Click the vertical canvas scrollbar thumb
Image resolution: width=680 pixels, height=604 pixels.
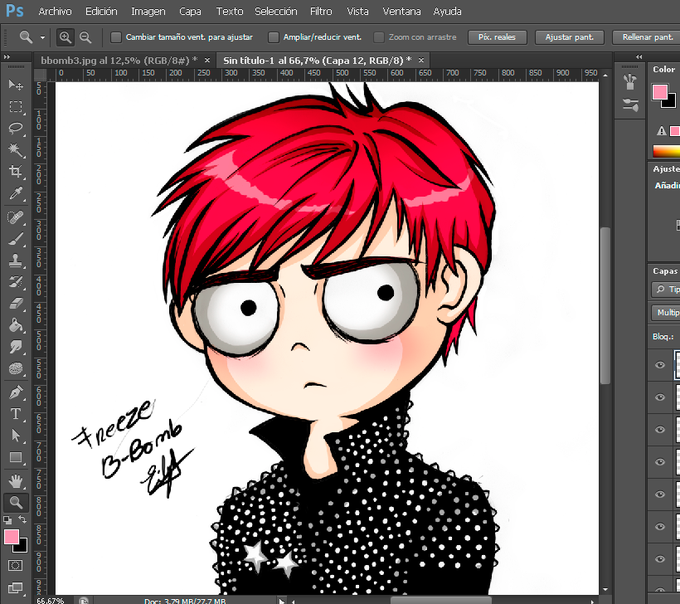(605, 305)
